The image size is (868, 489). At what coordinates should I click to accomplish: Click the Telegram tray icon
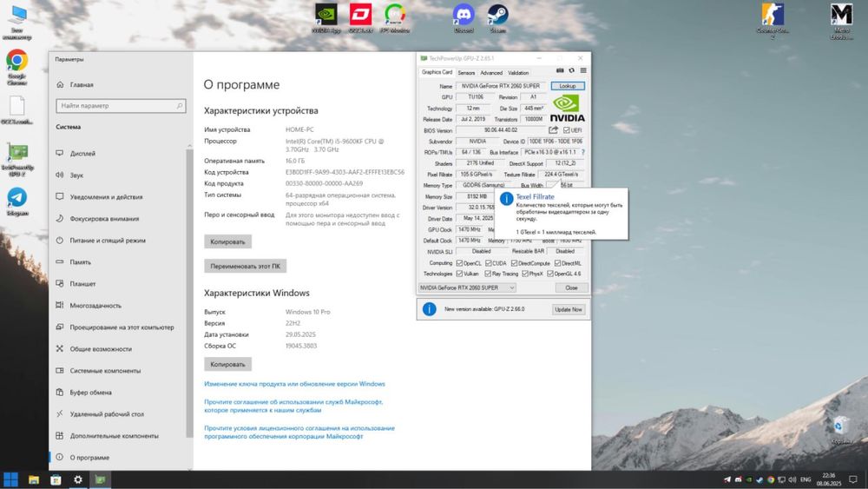tap(727, 479)
